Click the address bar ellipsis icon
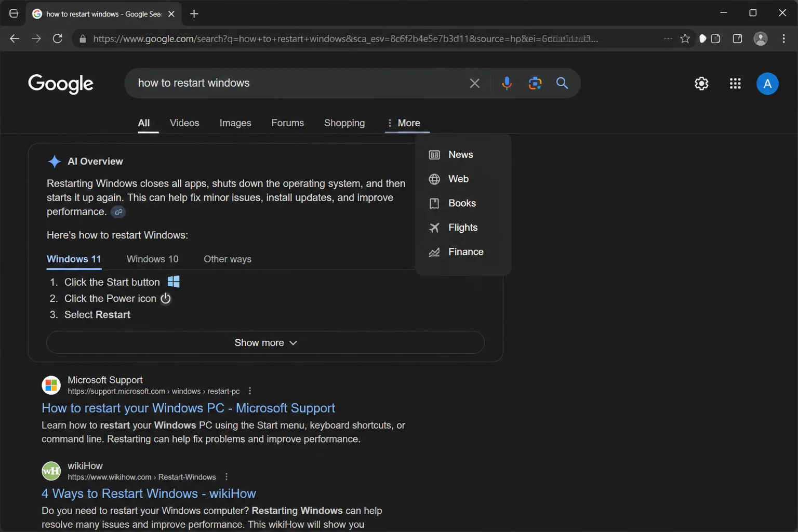The height and width of the screenshot is (532, 798). [668, 38]
